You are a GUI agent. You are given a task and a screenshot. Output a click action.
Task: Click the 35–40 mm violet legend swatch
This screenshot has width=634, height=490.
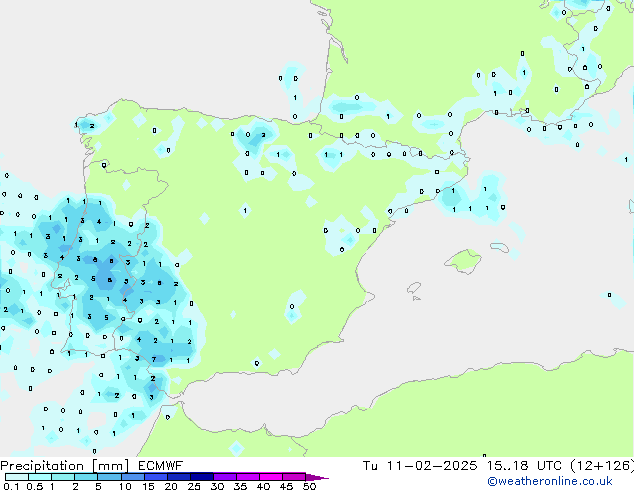click(247, 477)
